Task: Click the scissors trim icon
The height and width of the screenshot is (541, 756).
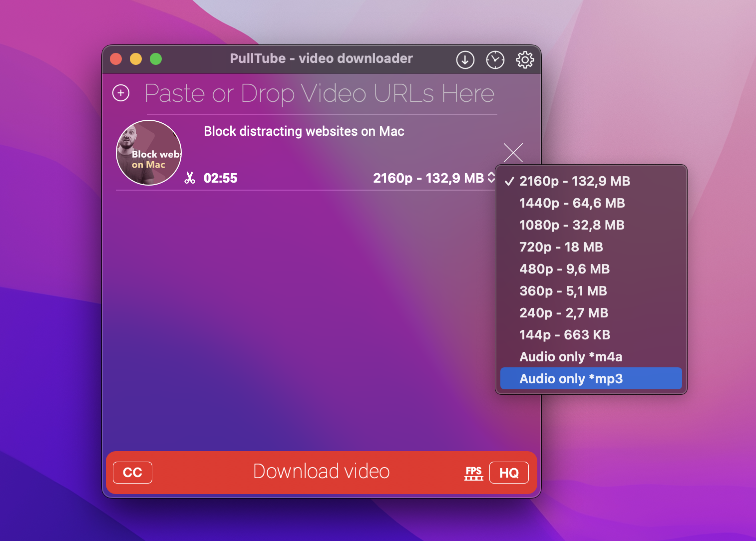Action: pyautogui.click(x=190, y=178)
